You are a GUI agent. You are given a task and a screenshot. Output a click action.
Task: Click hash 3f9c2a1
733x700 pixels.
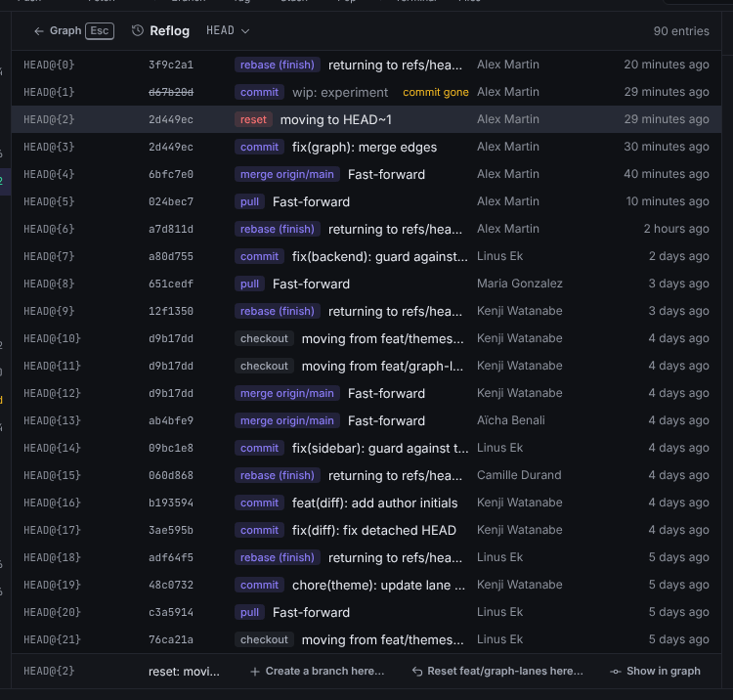pos(171,65)
